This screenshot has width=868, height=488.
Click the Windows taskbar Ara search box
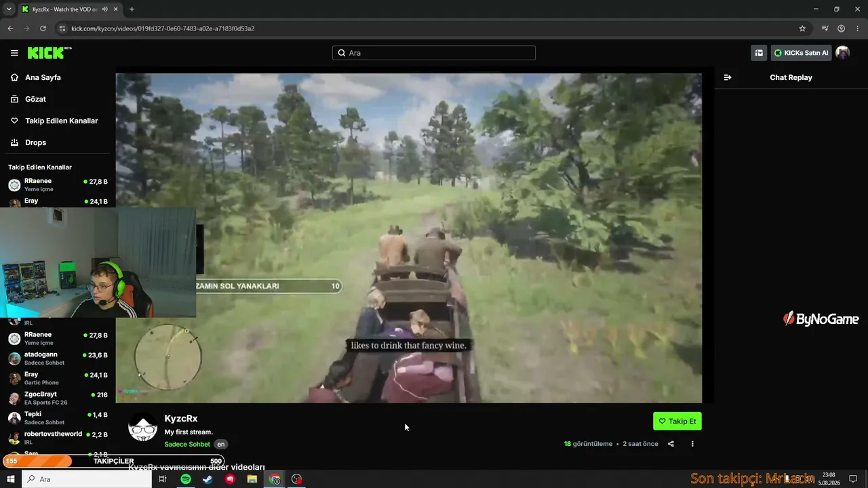tap(87, 479)
